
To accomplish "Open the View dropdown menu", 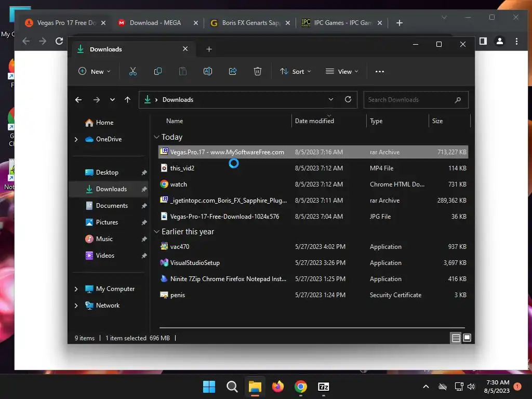I will pos(342,72).
